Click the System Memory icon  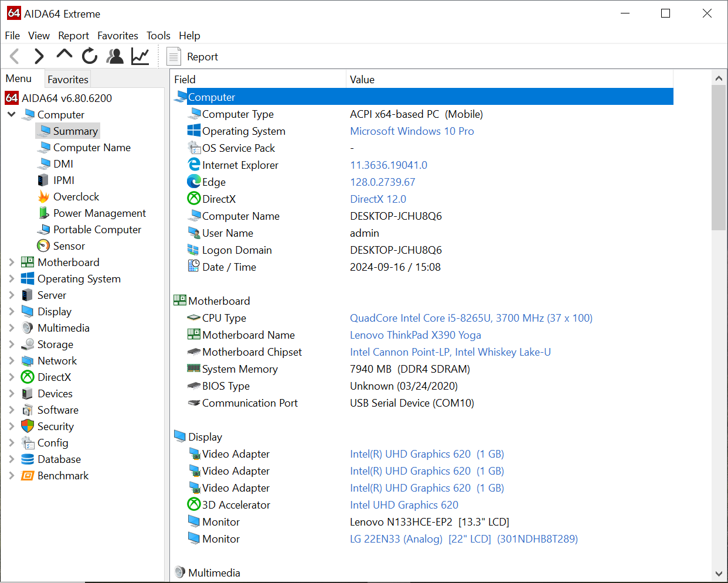click(194, 369)
